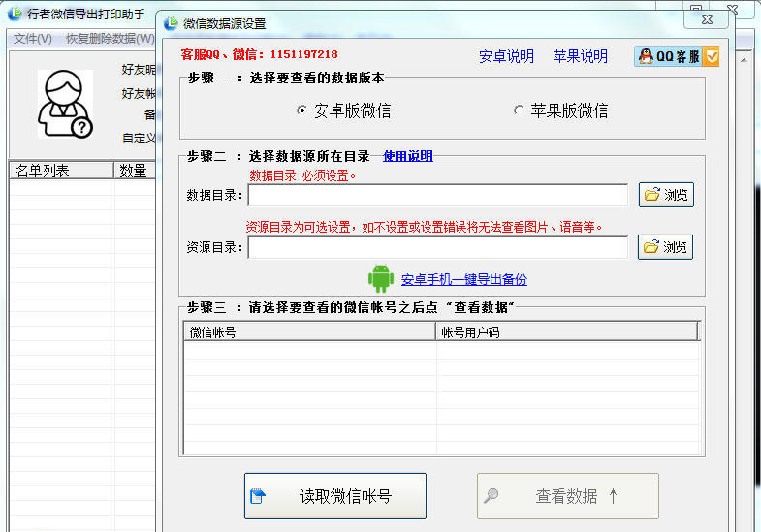Open 安卓手机一键导出备份 link

coord(464,279)
